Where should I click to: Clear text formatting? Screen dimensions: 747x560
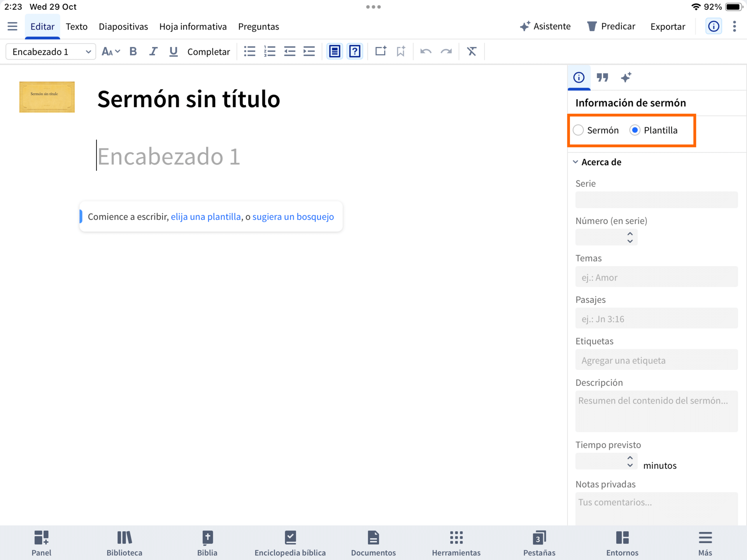click(x=472, y=51)
